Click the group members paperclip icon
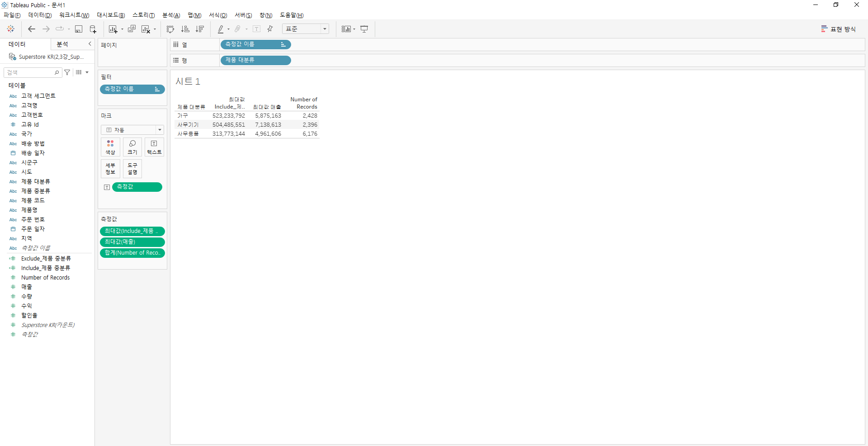 238,29
